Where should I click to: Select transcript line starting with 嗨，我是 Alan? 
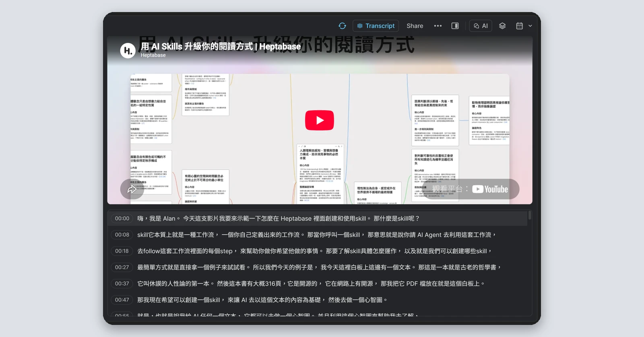[x=279, y=218]
